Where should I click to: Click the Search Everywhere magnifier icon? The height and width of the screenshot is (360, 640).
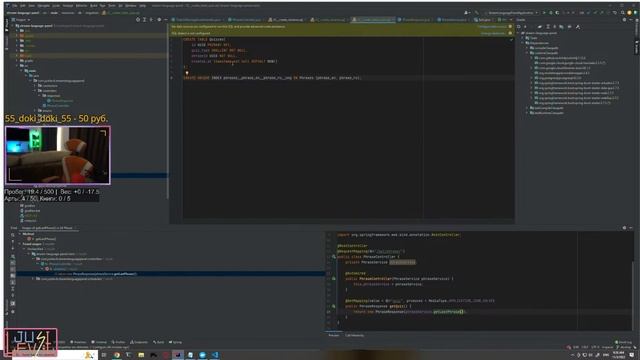point(622,13)
